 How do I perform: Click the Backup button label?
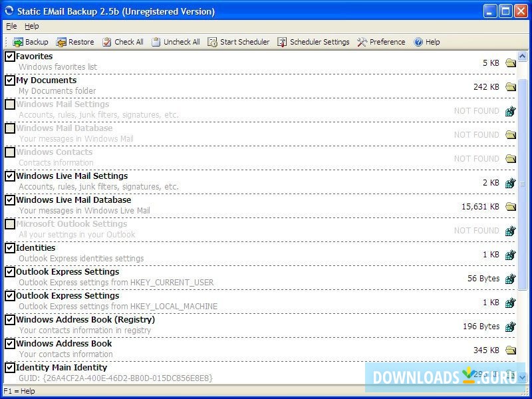[37, 42]
